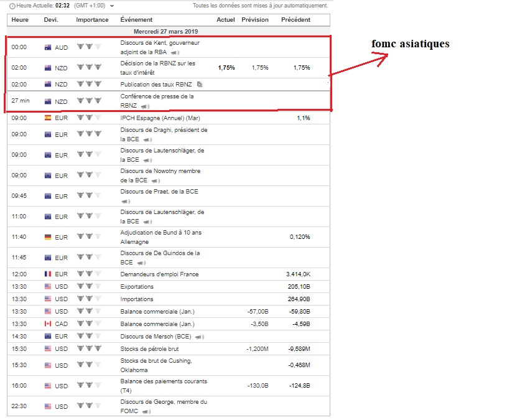Click previous value 1,1% for IPCH Espagne
The image size is (507, 420).
(304, 118)
